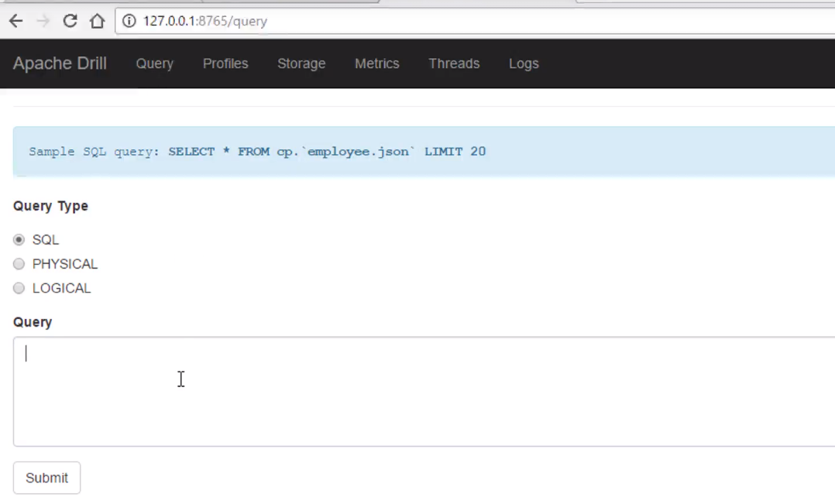The height and width of the screenshot is (504, 835).
Task: Choose the LOGICAL query type radio
Action: 19,288
